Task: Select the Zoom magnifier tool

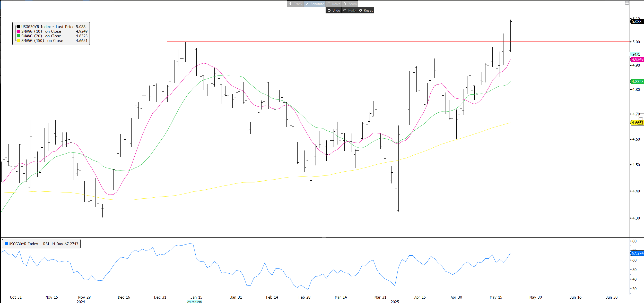Action: (x=350, y=4)
